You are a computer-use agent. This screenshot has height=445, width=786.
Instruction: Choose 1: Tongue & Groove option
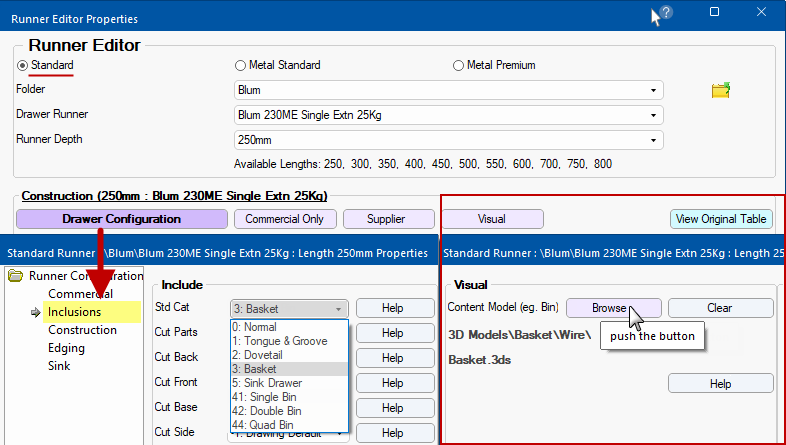[x=289, y=341]
